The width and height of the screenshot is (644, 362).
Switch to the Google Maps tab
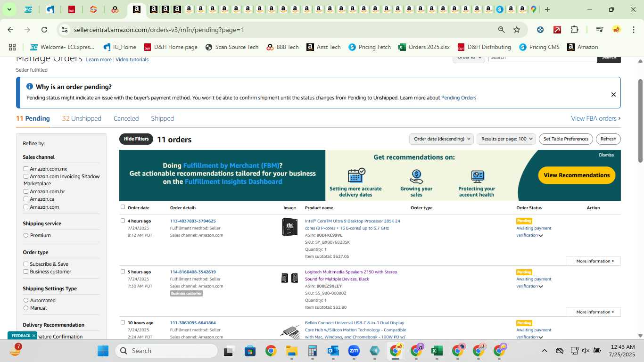click(x=534, y=9)
